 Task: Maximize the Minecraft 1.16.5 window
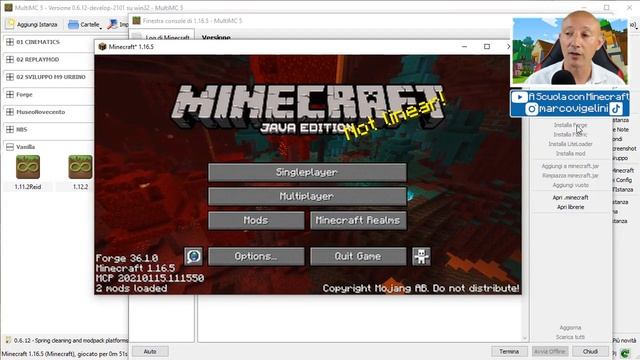(487, 47)
